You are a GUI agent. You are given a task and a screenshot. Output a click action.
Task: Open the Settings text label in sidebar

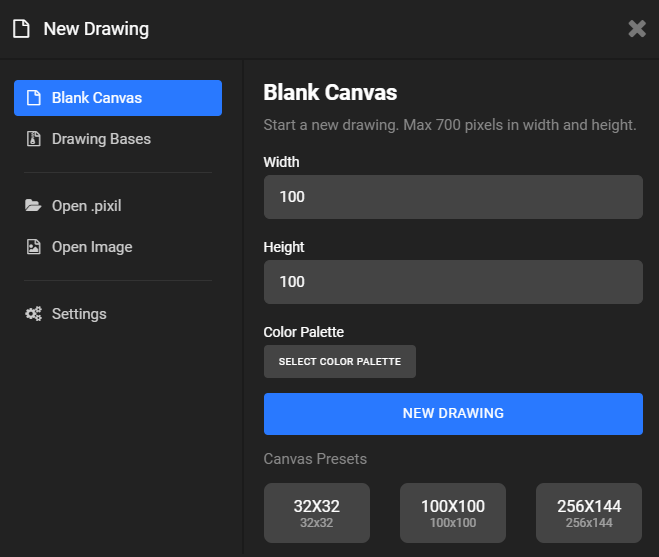(x=79, y=314)
